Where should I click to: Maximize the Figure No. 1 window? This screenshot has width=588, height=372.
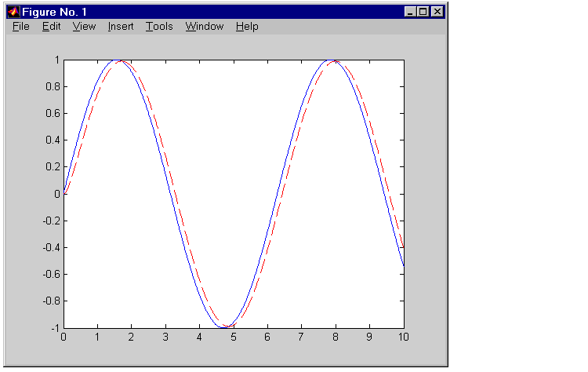(423, 12)
